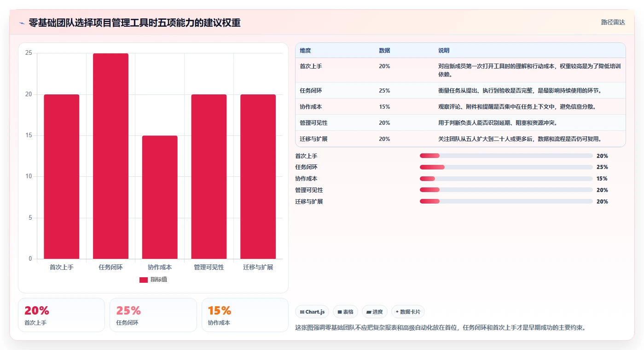Click the table description starting 关注团队从五人
644x350 pixels.
pyautogui.click(x=520, y=139)
